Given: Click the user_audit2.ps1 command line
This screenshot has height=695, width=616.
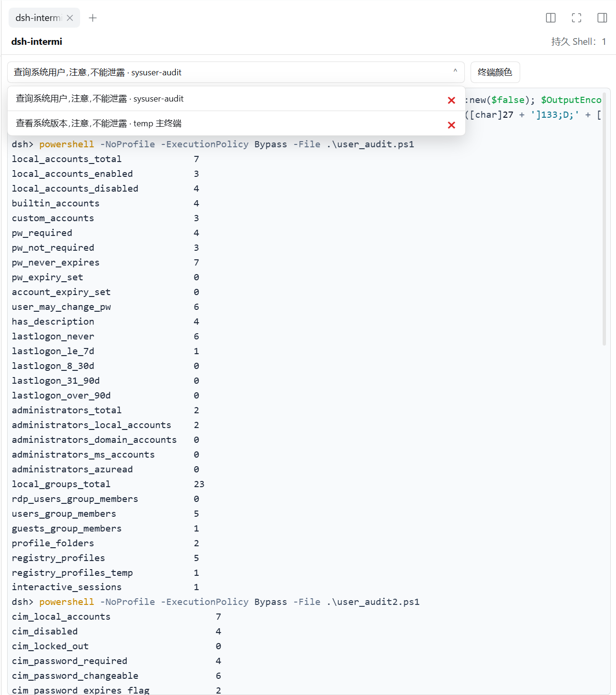Looking at the screenshot, I should pyautogui.click(x=216, y=602).
